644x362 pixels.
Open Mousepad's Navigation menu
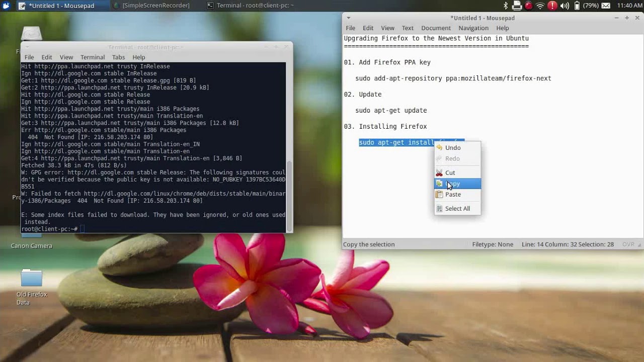click(473, 28)
